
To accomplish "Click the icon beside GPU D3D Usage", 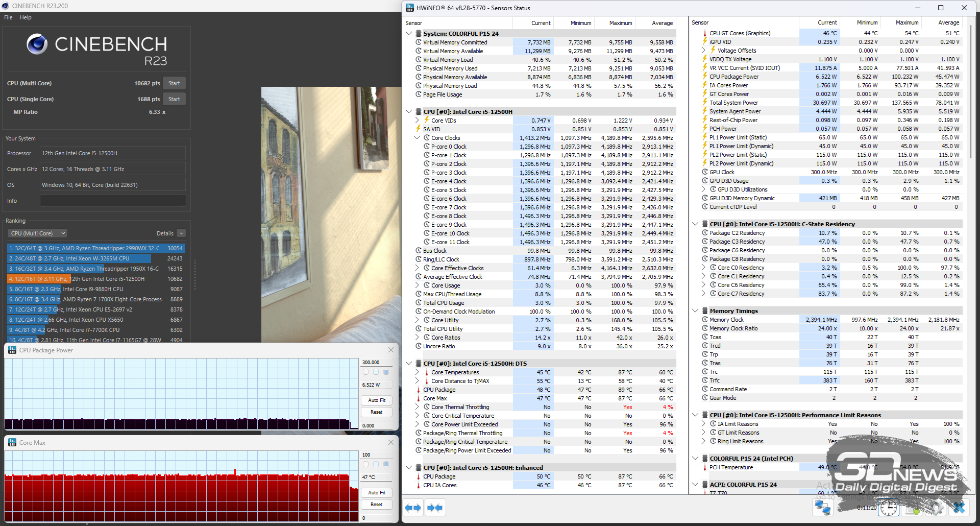I will (705, 181).
